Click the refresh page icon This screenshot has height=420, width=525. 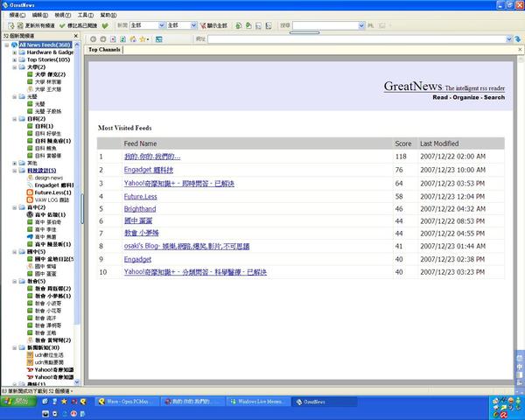122,39
